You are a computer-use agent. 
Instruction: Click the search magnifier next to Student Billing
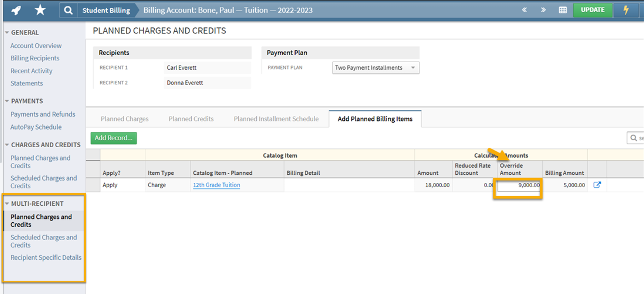[68, 10]
